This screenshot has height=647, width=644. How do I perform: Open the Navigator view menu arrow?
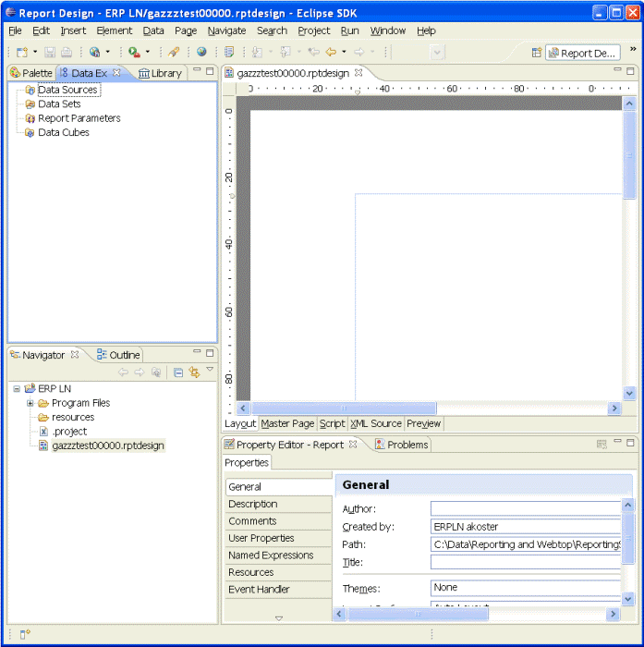[x=210, y=370]
